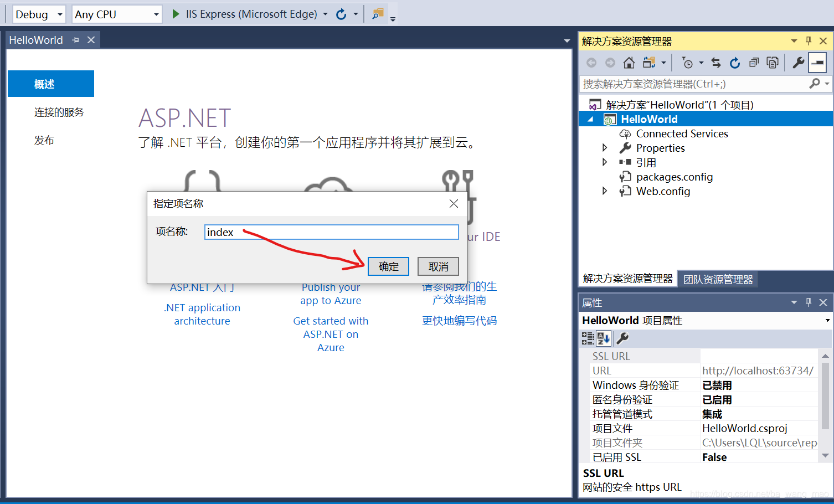The height and width of the screenshot is (504, 834).
Task: Select the 托管管道模式 property row
Action: coord(704,414)
